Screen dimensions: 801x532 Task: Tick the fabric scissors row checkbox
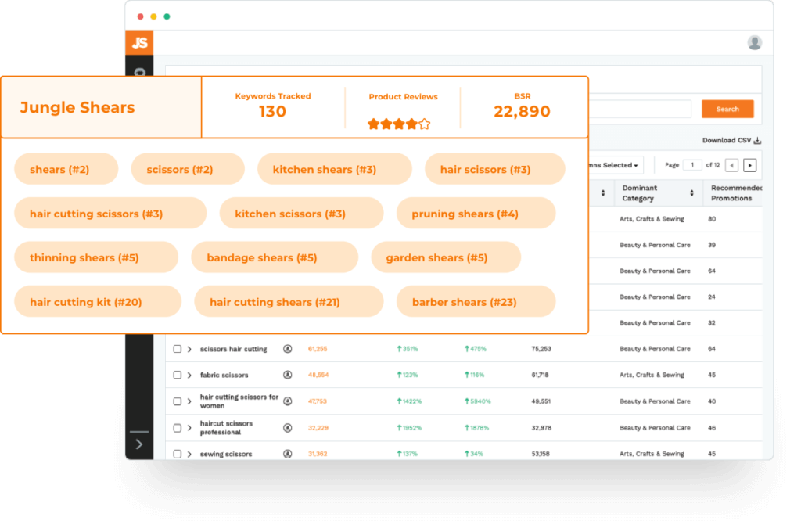[178, 375]
